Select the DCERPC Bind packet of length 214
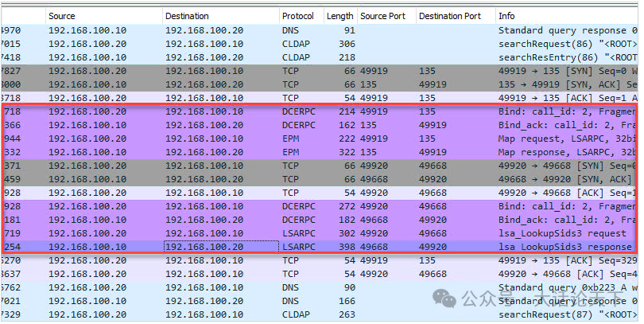The image size is (644, 324). click(320, 111)
